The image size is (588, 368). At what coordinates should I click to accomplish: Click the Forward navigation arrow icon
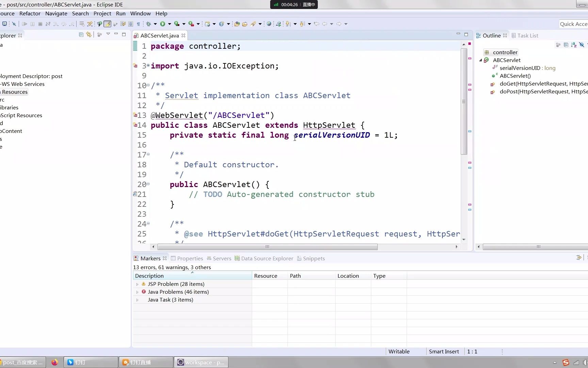339,24
